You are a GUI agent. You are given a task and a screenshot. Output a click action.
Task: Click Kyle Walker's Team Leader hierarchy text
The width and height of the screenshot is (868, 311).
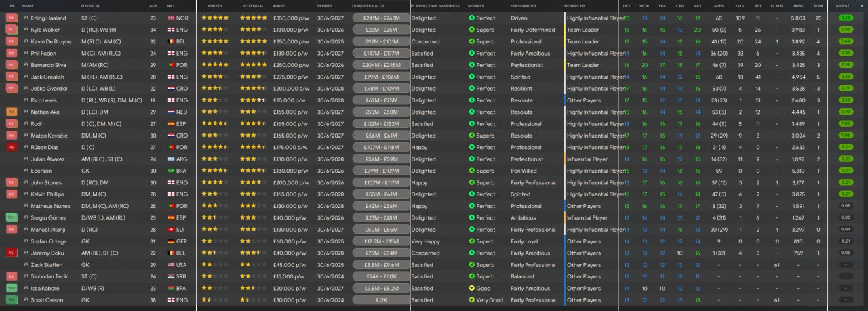[583, 30]
